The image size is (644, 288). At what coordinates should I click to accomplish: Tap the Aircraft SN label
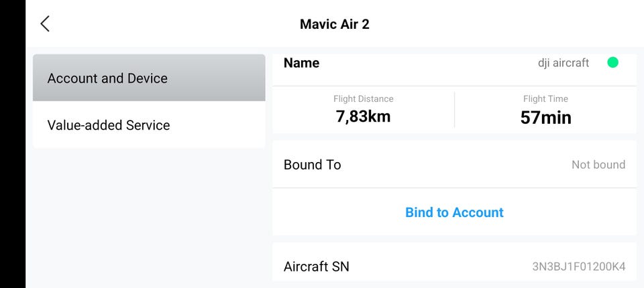316,267
